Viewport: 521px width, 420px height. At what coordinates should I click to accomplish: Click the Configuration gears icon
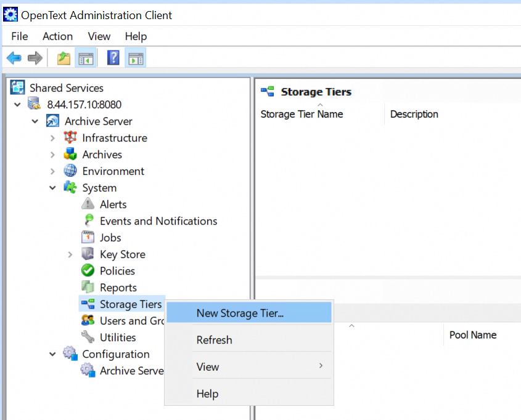click(70, 353)
